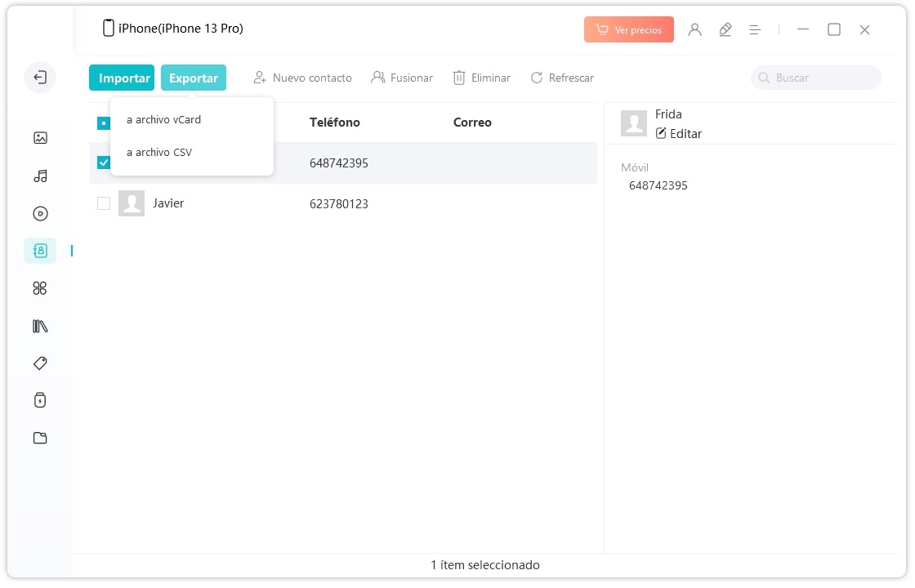This screenshot has height=588, width=915.
Task: Click the Correo column header
Action: [x=473, y=123]
